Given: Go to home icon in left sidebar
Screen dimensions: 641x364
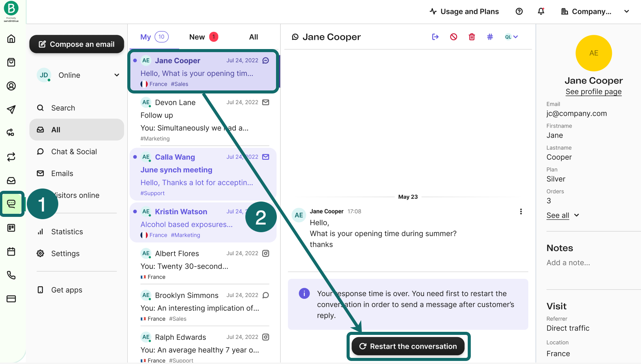Looking at the screenshot, I should (11, 39).
